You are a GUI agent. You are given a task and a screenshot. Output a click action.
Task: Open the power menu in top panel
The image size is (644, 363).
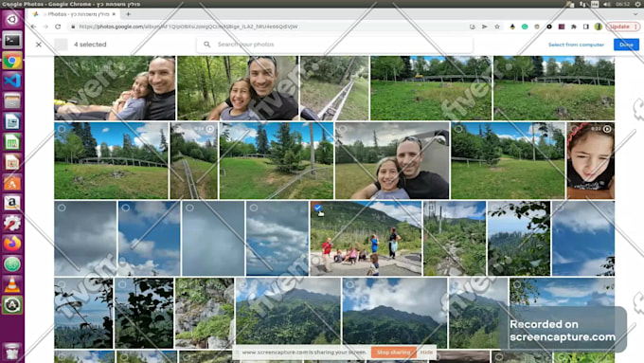tap(638, 4)
